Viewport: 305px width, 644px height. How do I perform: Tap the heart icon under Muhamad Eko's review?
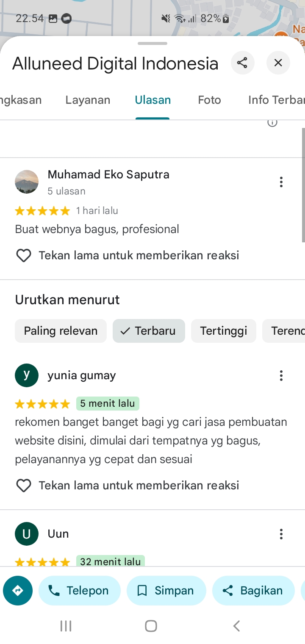click(24, 255)
